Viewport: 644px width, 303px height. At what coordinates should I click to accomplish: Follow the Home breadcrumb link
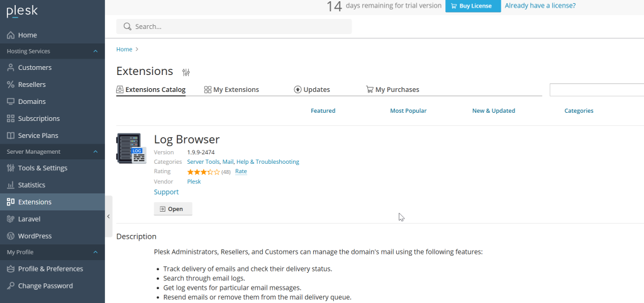124,49
